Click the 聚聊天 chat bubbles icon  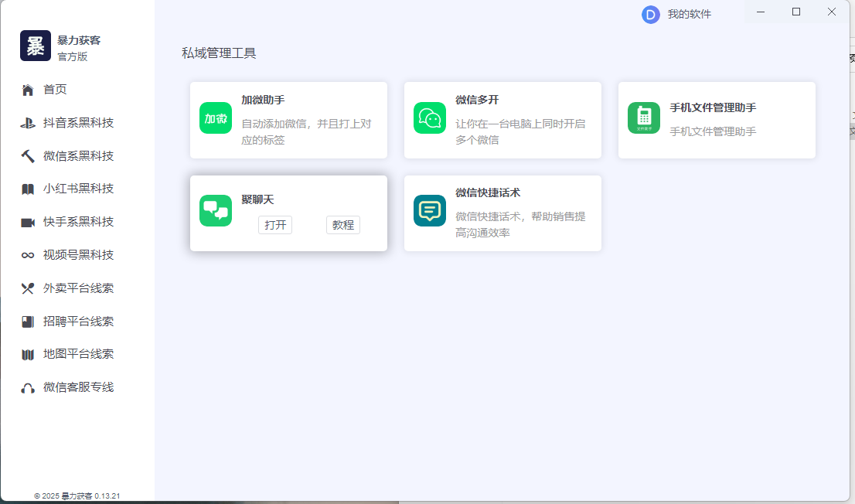click(x=216, y=211)
